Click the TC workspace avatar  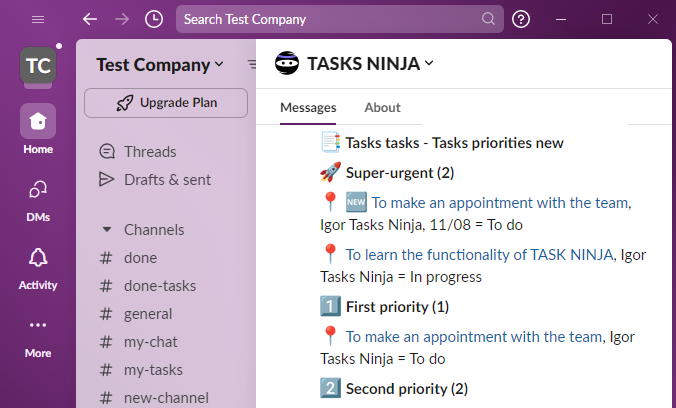pyautogui.click(x=38, y=66)
